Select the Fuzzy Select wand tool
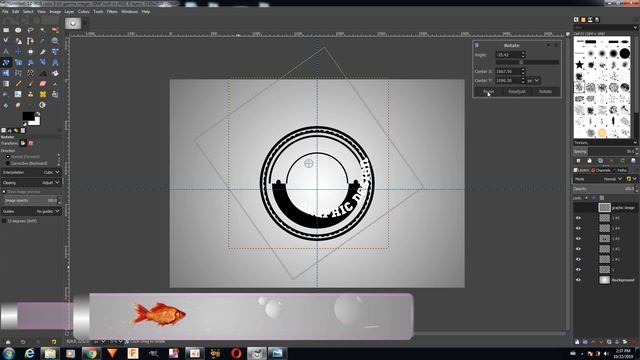The height and width of the screenshot is (360, 640). 43,30
